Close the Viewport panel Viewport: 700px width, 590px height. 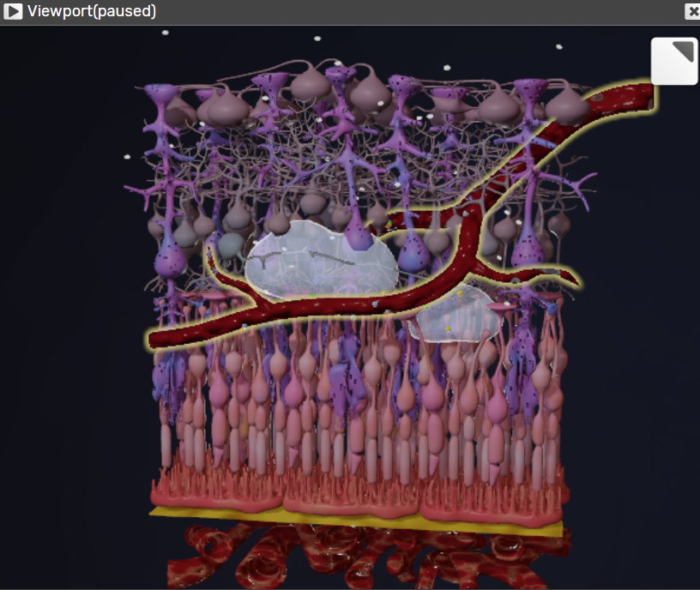692,11
